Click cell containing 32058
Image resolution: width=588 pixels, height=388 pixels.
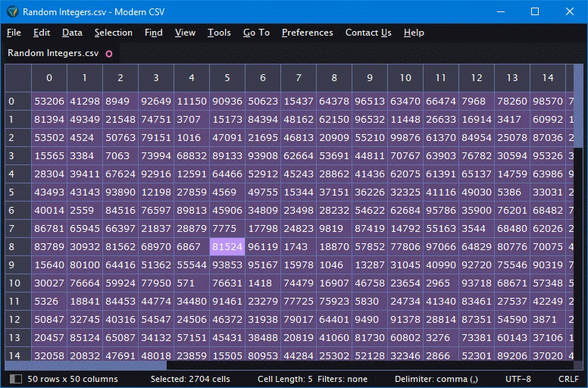(x=49, y=355)
